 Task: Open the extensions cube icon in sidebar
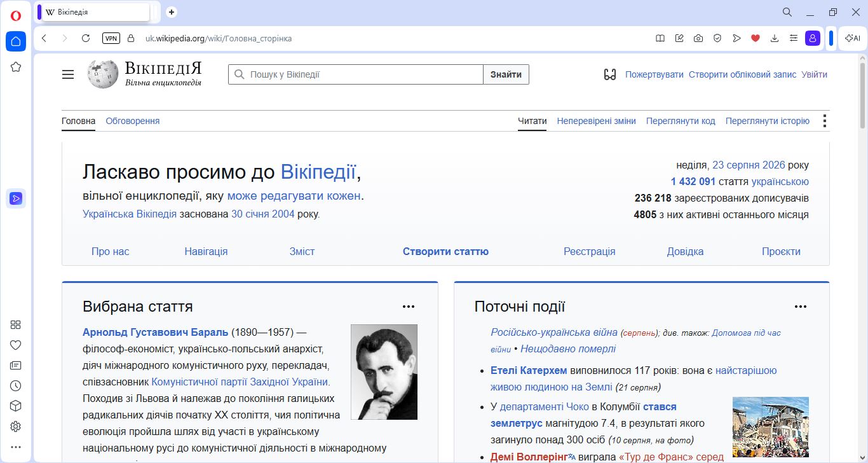pos(16,406)
